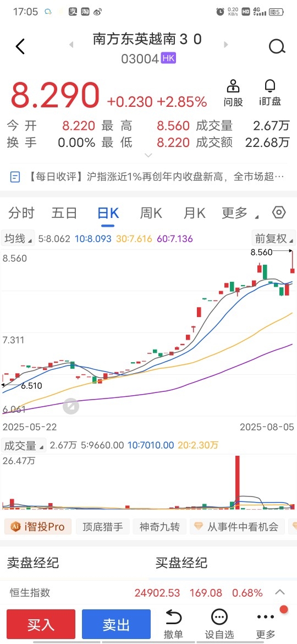Tap the 成交额 22.68万 value
The height and width of the screenshot is (644, 297).
pyautogui.click(x=267, y=143)
